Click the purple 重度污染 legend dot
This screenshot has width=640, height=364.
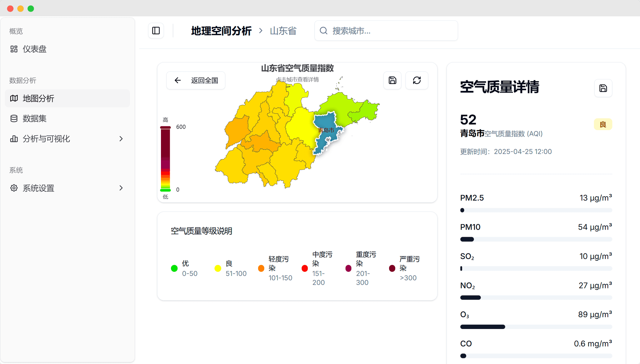coord(348,268)
